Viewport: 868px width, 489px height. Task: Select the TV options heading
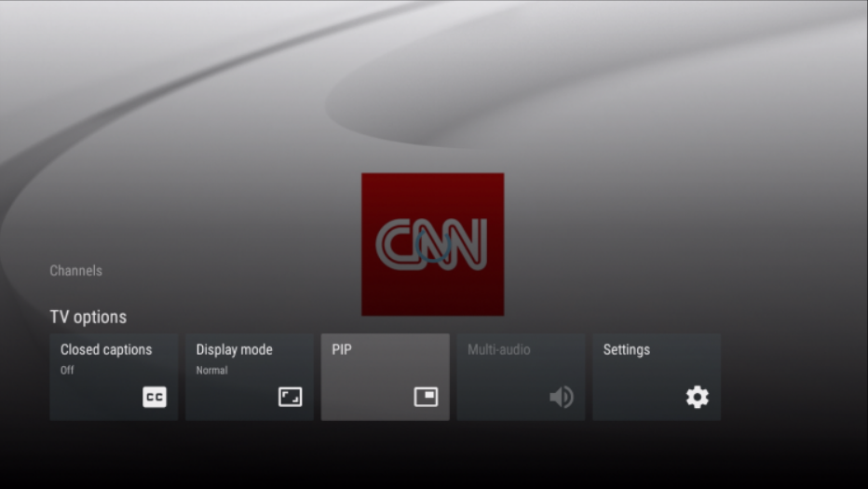88,317
